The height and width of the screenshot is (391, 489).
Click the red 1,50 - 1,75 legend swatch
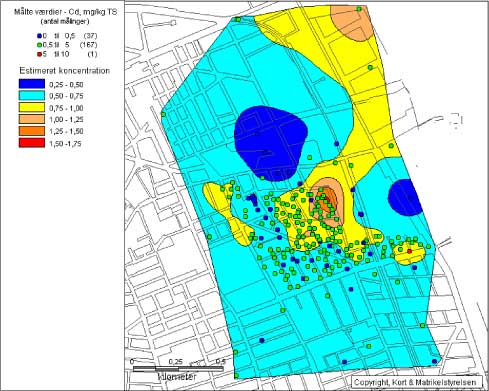coord(32,143)
